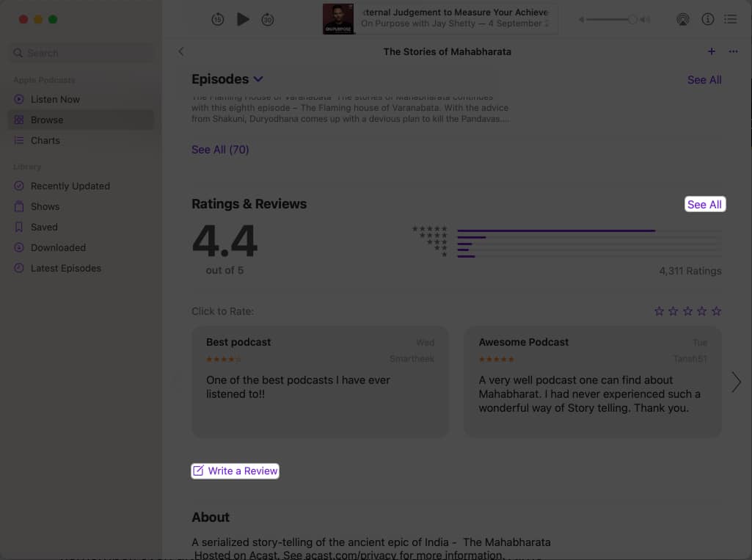Image resolution: width=752 pixels, height=560 pixels.
Task: Open the Best podcast review card
Action: [321, 382]
